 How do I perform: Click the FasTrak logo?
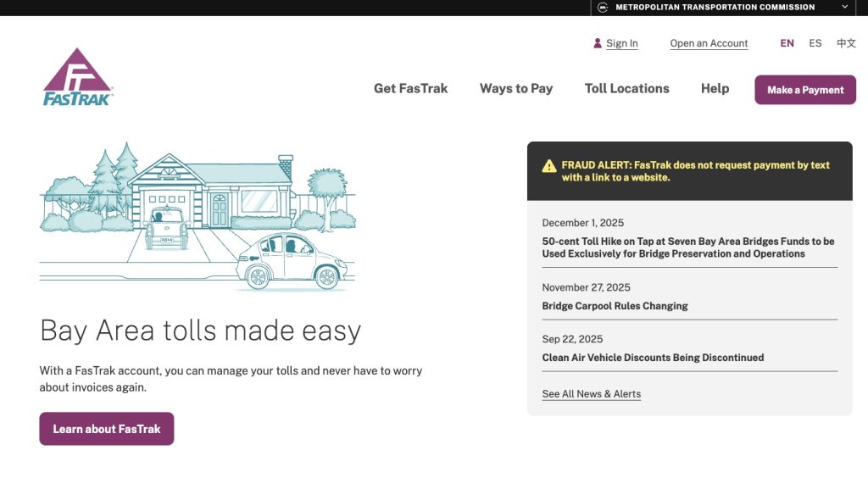click(78, 76)
